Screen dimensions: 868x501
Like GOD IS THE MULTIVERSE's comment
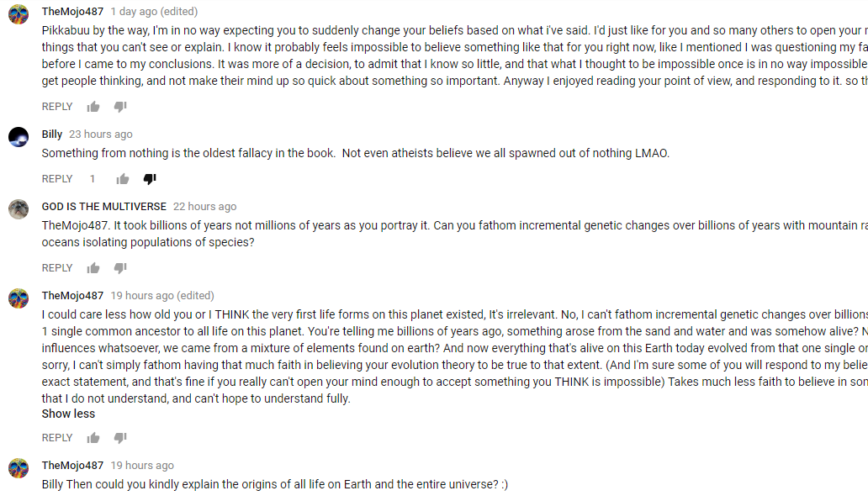coord(93,267)
